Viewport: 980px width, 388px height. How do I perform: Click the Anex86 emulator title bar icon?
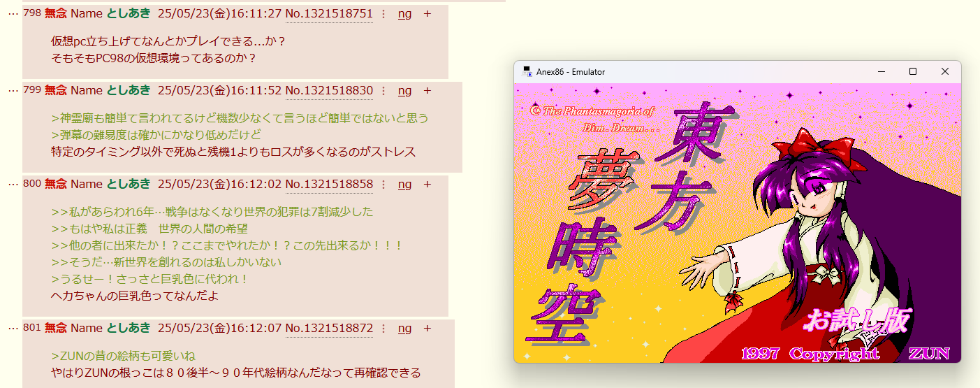[x=527, y=71]
